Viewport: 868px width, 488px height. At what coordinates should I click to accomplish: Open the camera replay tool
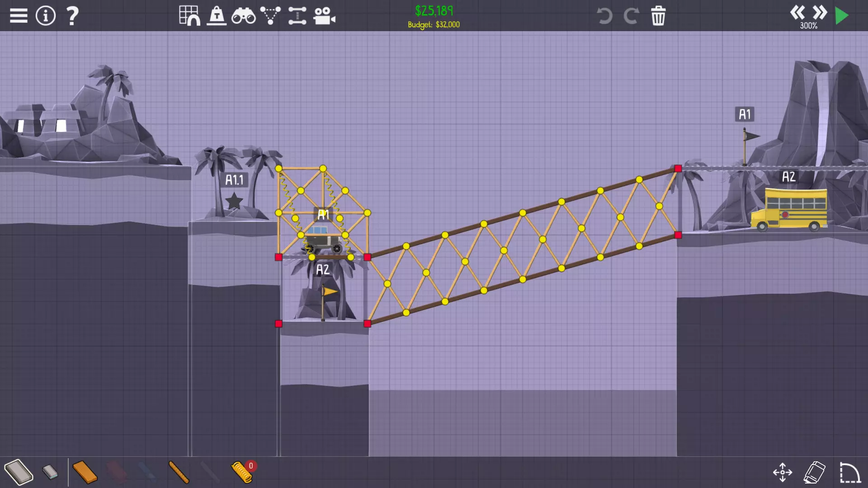coord(324,16)
